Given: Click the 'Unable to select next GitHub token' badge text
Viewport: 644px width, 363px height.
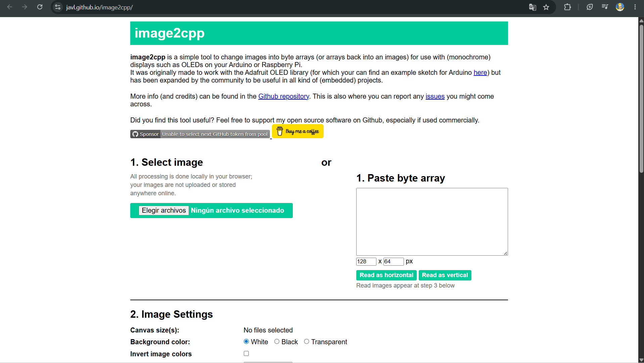Looking at the screenshot, I should click(215, 134).
